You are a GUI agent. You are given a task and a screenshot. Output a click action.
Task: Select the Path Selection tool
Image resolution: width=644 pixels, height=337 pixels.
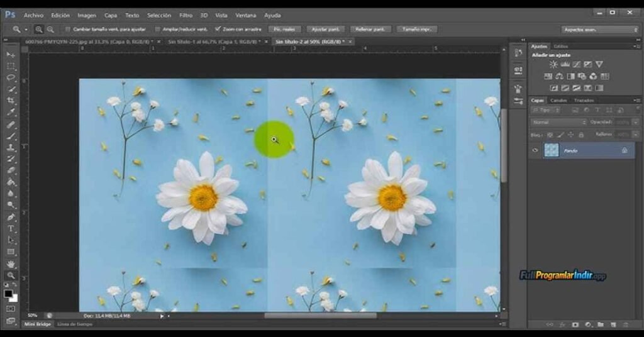pyautogui.click(x=11, y=240)
